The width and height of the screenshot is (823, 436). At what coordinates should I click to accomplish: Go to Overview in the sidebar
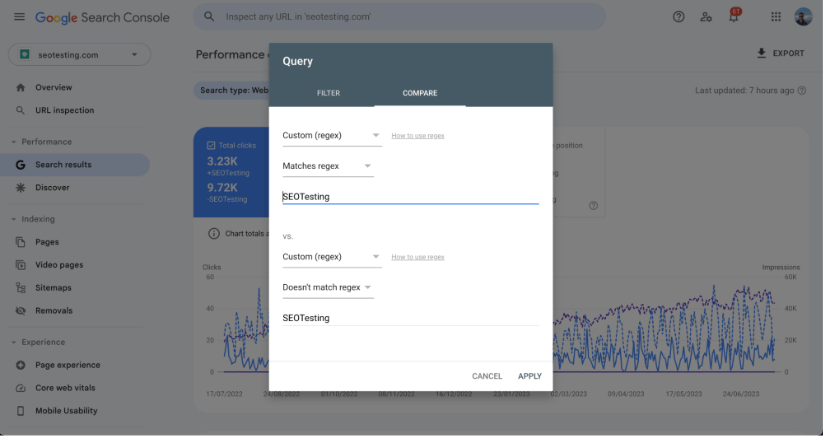pyautogui.click(x=54, y=88)
